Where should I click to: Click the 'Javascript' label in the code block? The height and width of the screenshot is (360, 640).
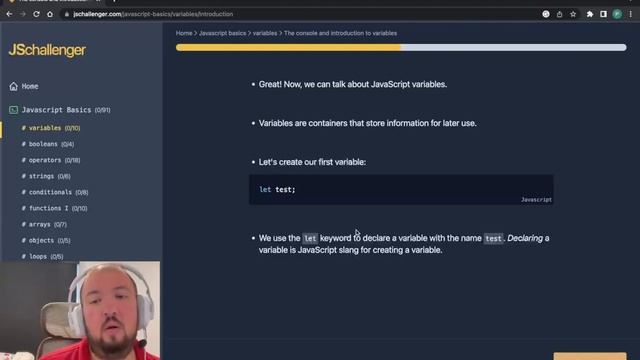pos(536,200)
